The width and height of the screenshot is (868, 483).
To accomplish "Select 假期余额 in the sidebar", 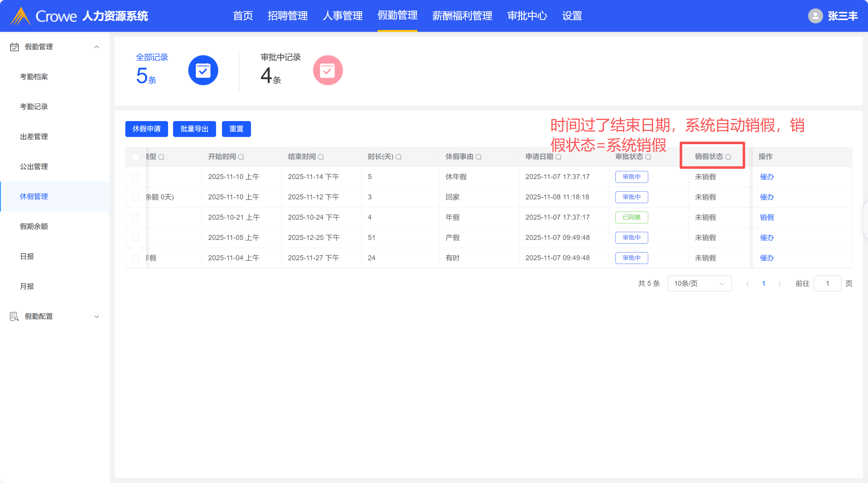I will point(34,226).
